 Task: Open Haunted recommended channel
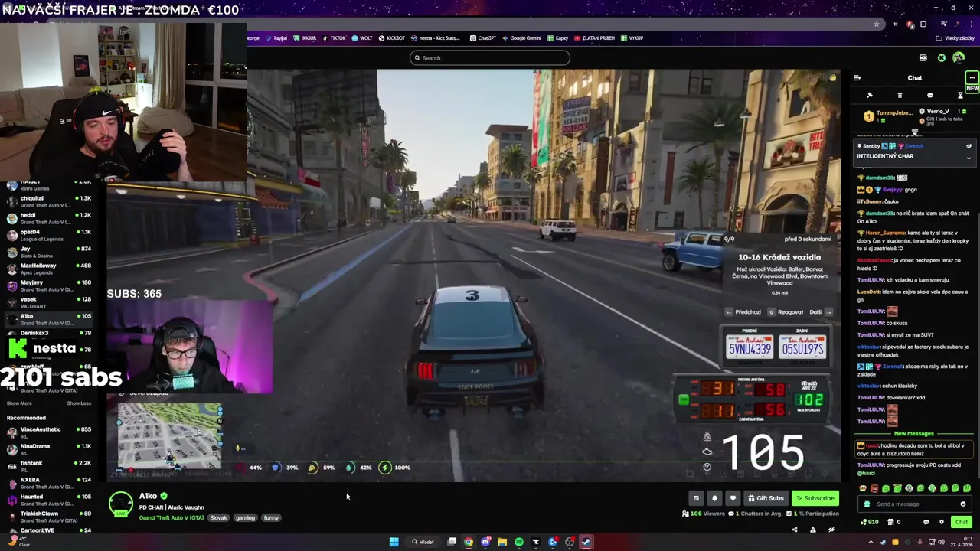[x=47, y=500]
